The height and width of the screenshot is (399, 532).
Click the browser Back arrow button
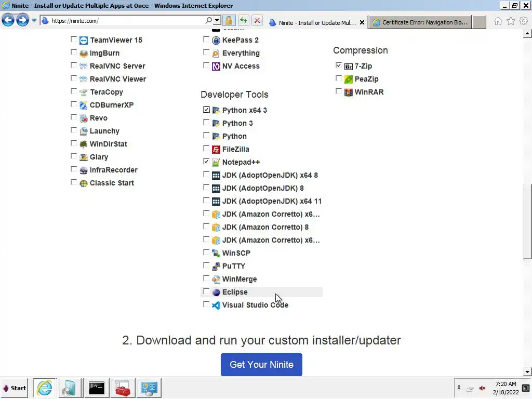pos(8,20)
